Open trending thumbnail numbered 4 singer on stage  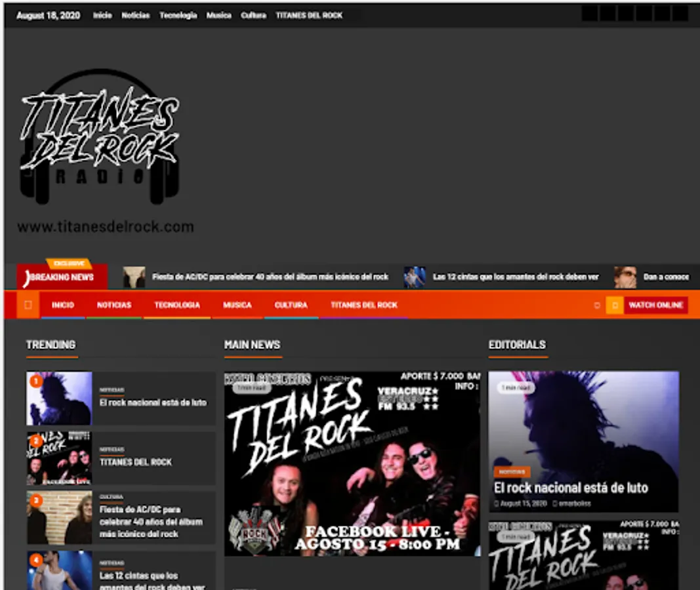pos(59,571)
